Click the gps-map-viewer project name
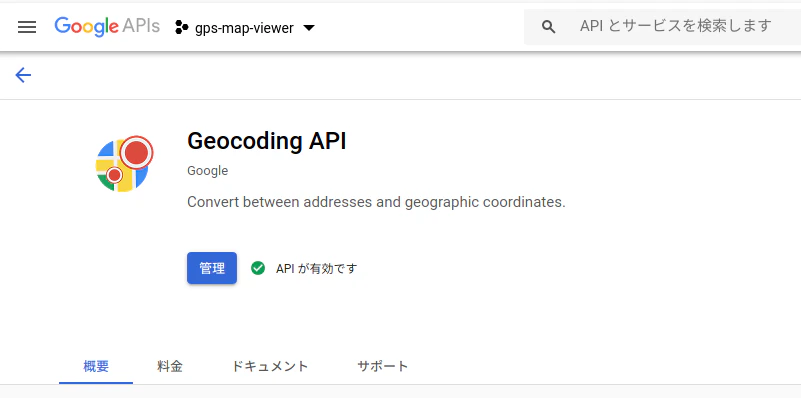 pyautogui.click(x=244, y=28)
